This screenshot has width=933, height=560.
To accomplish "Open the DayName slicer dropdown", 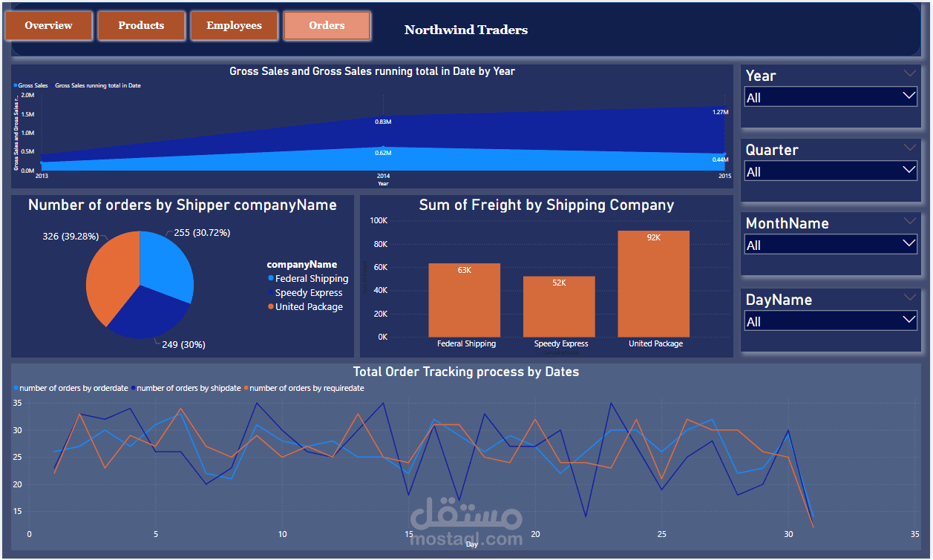I will click(831, 321).
